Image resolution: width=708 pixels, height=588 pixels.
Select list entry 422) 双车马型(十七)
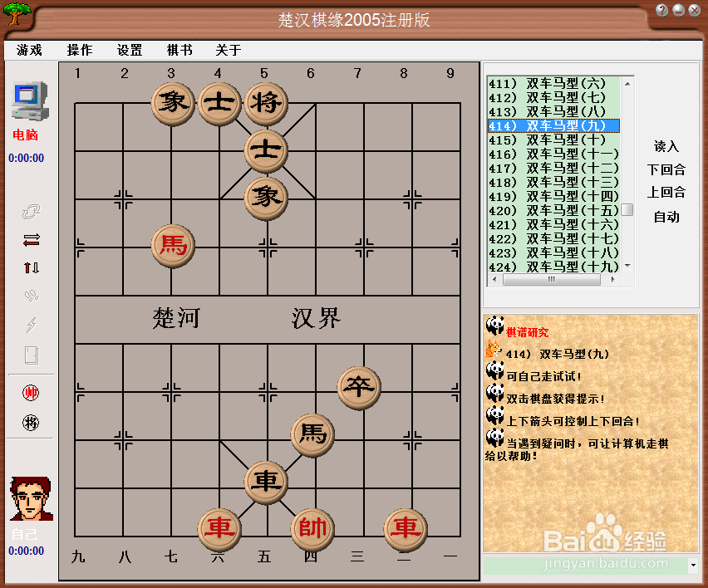[x=553, y=238]
